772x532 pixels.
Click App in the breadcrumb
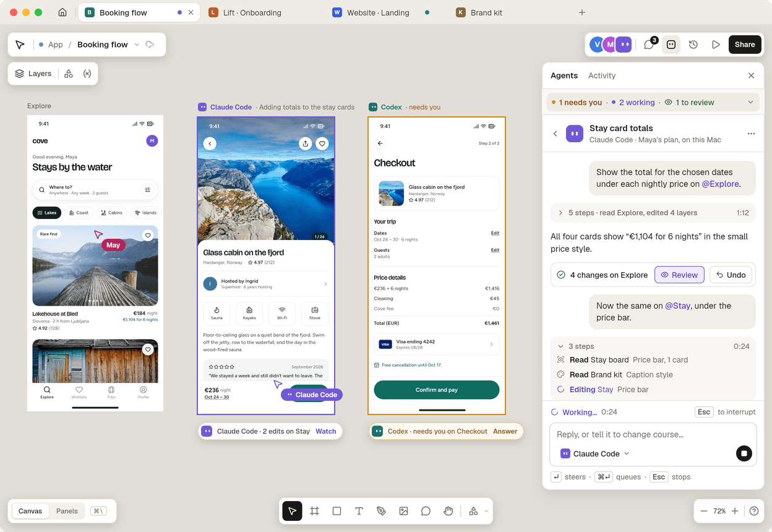[x=56, y=45]
